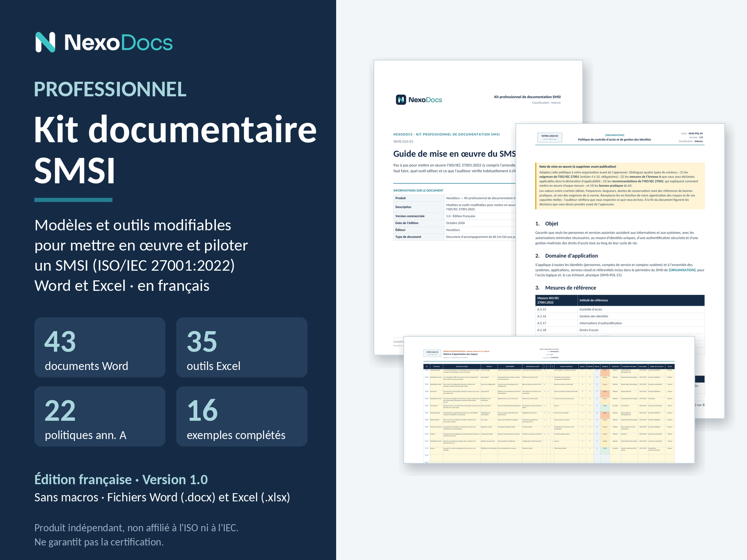Click the '1. Objet' section heading
The image size is (747, 560).
tap(547, 224)
